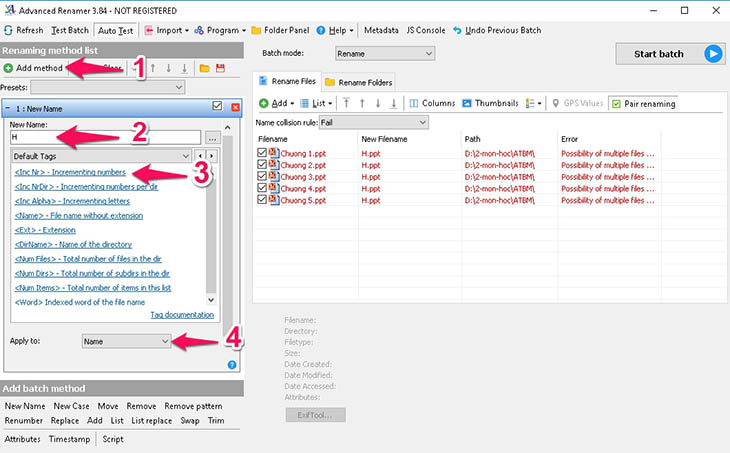Move method down arrow in method list

(169, 68)
